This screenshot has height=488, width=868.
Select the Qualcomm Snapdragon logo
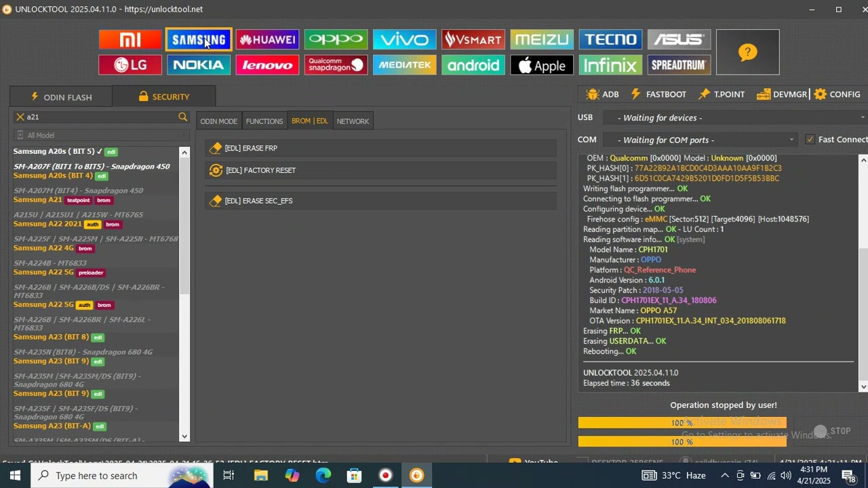point(336,65)
